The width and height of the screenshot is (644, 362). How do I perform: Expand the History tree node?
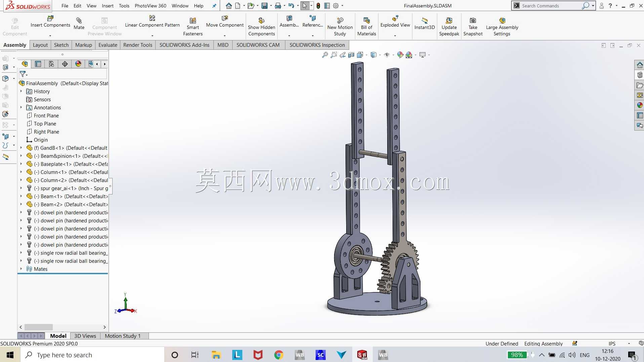coord(21,91)
